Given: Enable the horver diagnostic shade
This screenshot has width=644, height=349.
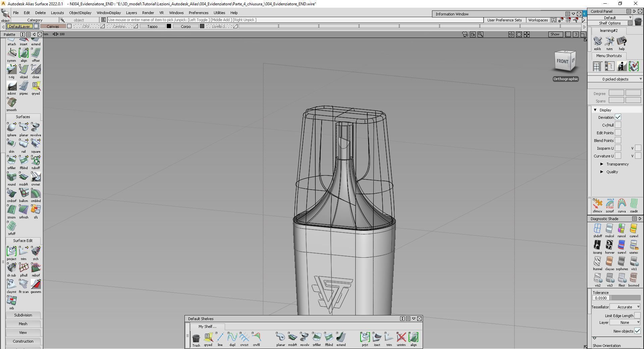Looking at the screenshot, I should [x=609, y=245].
